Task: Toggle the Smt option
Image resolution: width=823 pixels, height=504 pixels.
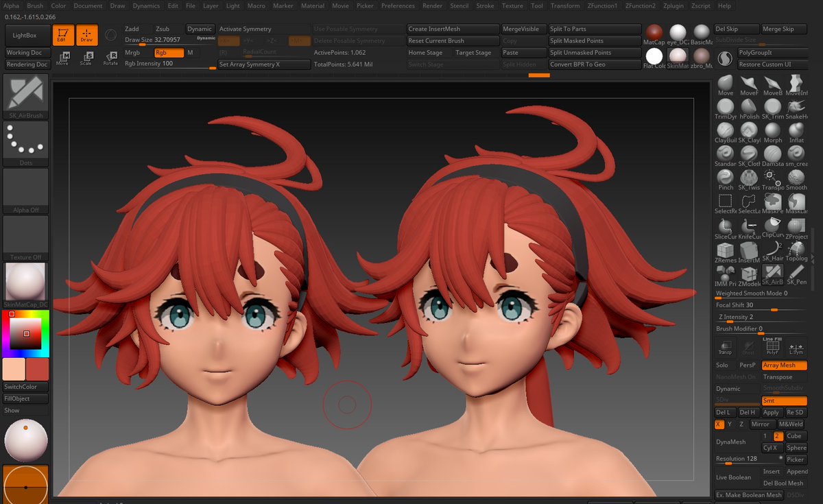Action: [784, 400]
